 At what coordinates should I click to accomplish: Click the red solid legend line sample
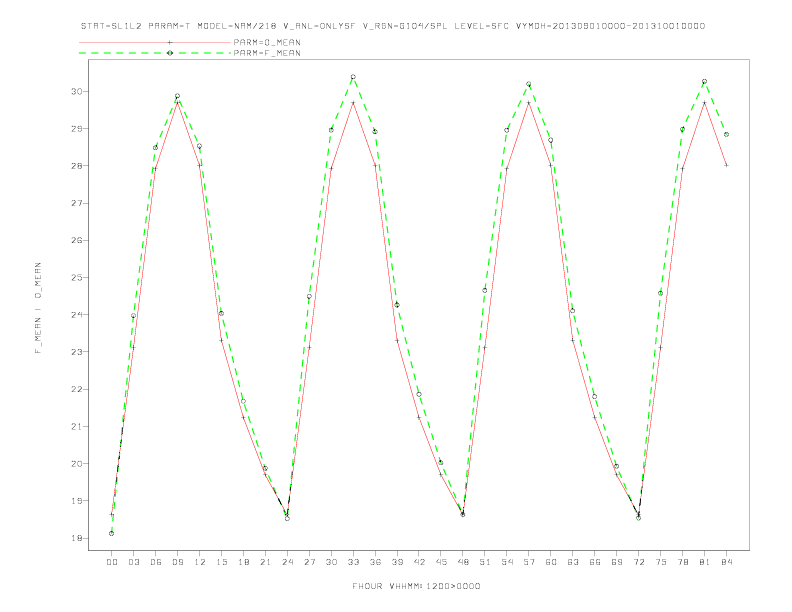[x=155, y=42]
